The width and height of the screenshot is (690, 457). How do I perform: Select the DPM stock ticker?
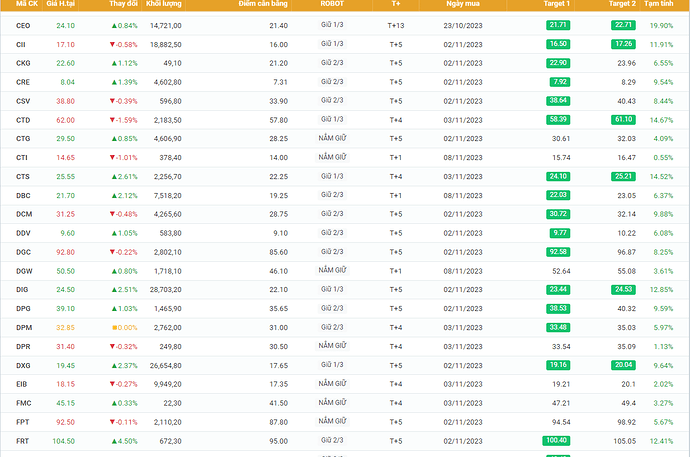coord(24,327)
